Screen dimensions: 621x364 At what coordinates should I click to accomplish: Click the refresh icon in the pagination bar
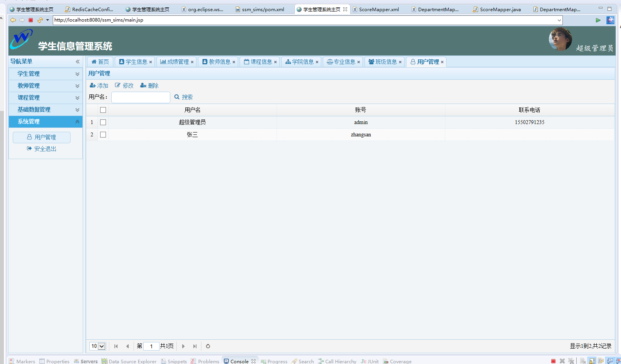[x=208, y=346]
